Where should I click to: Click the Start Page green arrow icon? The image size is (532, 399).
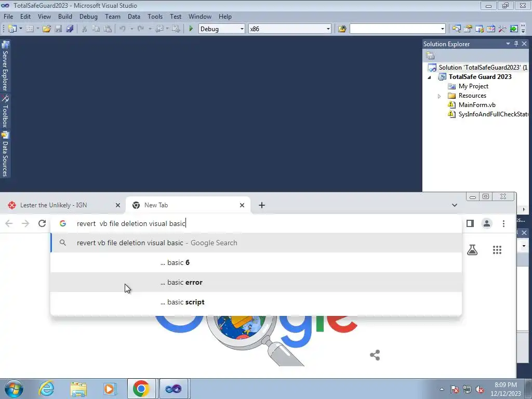pos(514,29)
